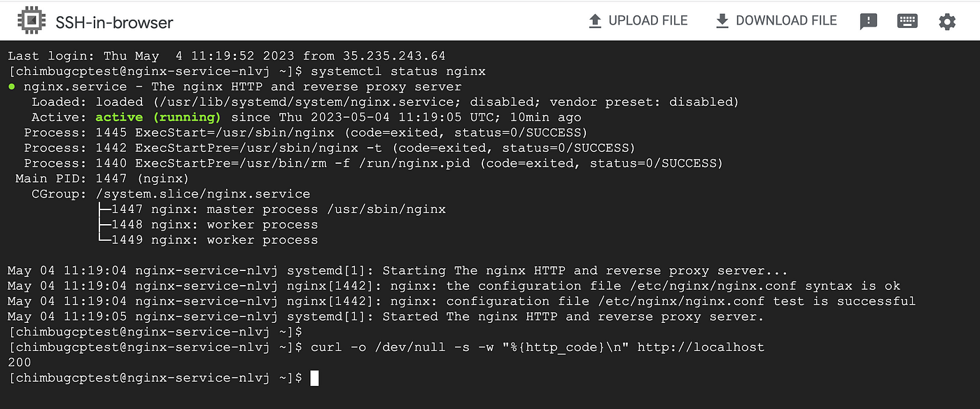The image size is (980, 409).
Task: Click the DOWNLOAD FILE button label
Action: click(786, 21)
